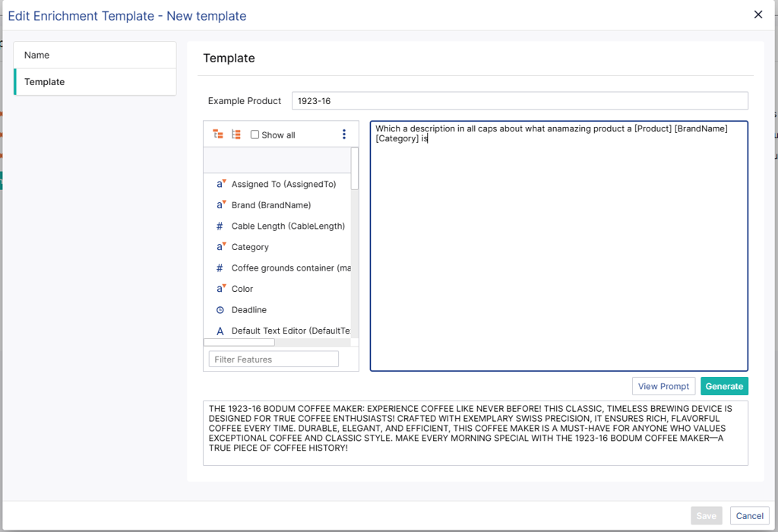The width and height of the screenshot is (778, 532).
Task: Click the dialog title 'Edit Enrichment Template - New template'
Action: [x=127, y=16]
